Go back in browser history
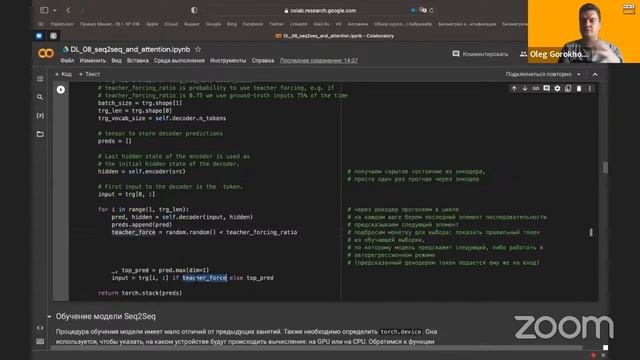 (x=68, y=10)
